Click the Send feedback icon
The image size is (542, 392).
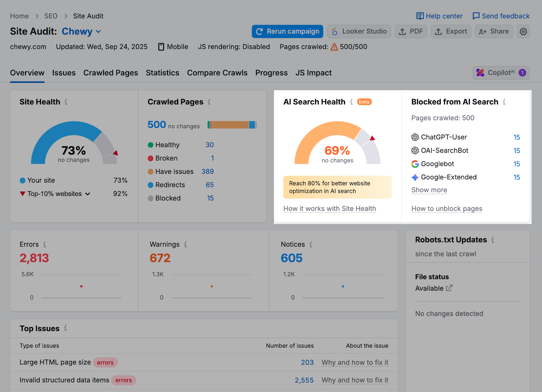point(476,16)
